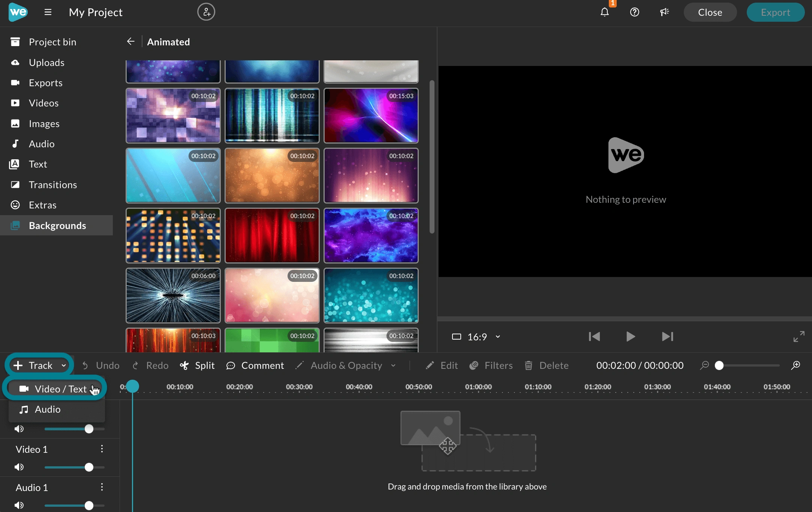Screen dimensions: 812x512
Task: Click the Delete trash tool
Action: pos(547,365)
